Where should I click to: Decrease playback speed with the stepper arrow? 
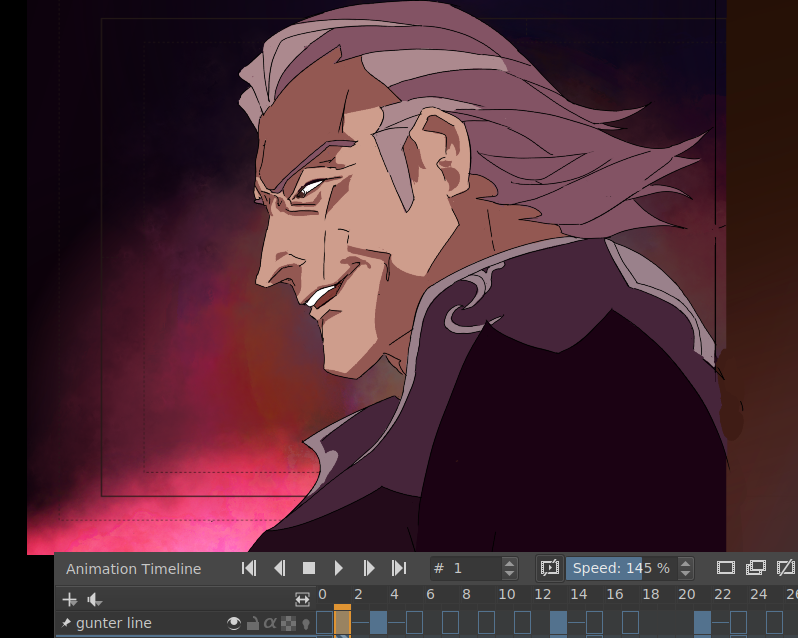click(685, 573)
